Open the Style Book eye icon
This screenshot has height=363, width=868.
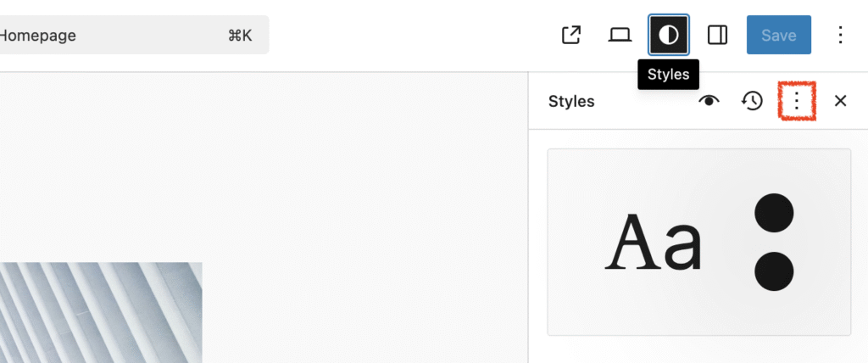[x=709, y=101]
